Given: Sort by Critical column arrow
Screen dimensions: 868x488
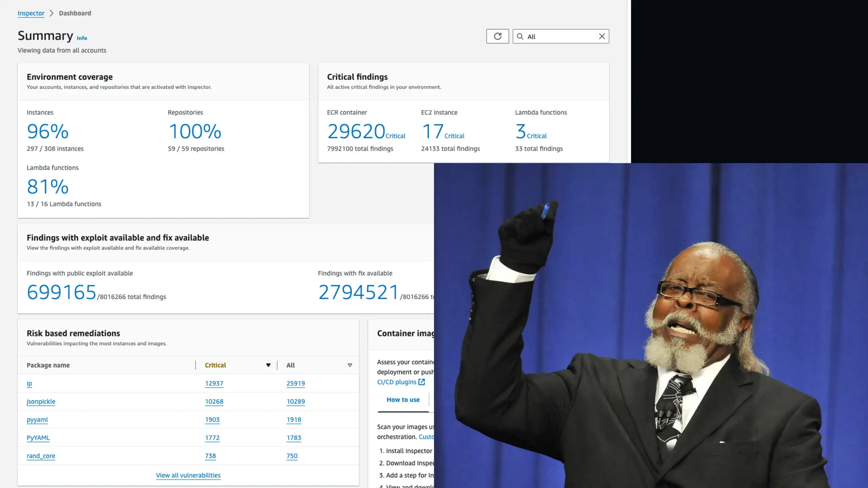Looking at the screenshot, I should pos(268,365).
